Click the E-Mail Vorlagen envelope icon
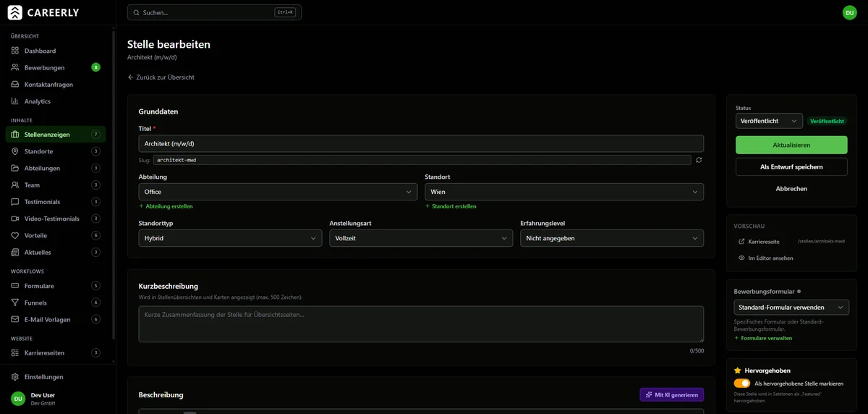The image size is (868, 414). [x=15, y=319]
